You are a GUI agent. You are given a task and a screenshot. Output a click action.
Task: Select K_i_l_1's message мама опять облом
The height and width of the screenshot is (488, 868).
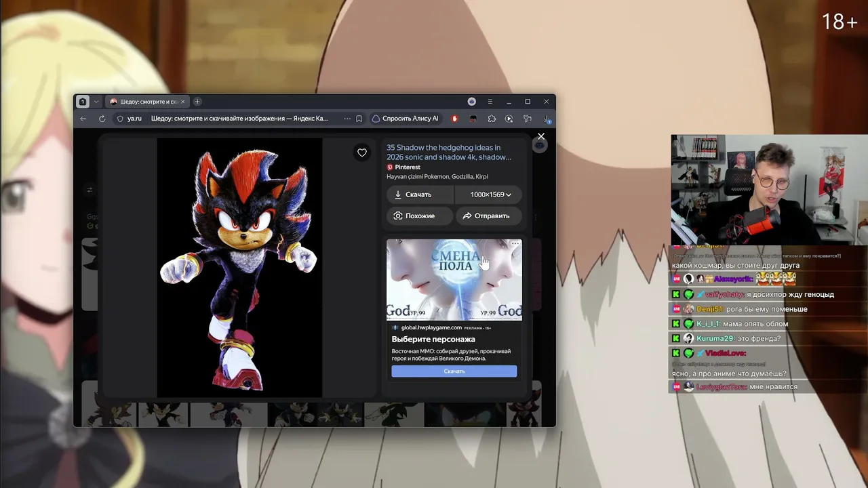[x=757, y=323]
